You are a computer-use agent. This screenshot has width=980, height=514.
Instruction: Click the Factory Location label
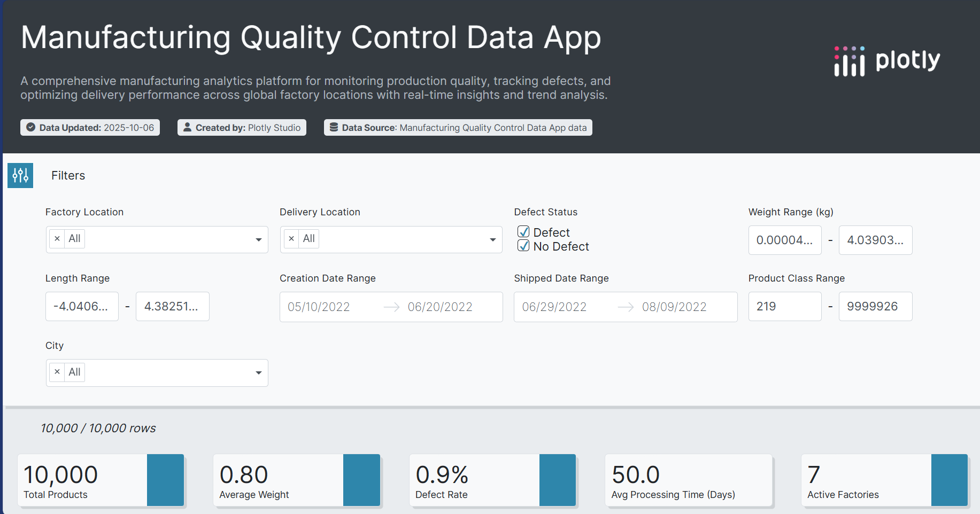(x=84, y=212)
